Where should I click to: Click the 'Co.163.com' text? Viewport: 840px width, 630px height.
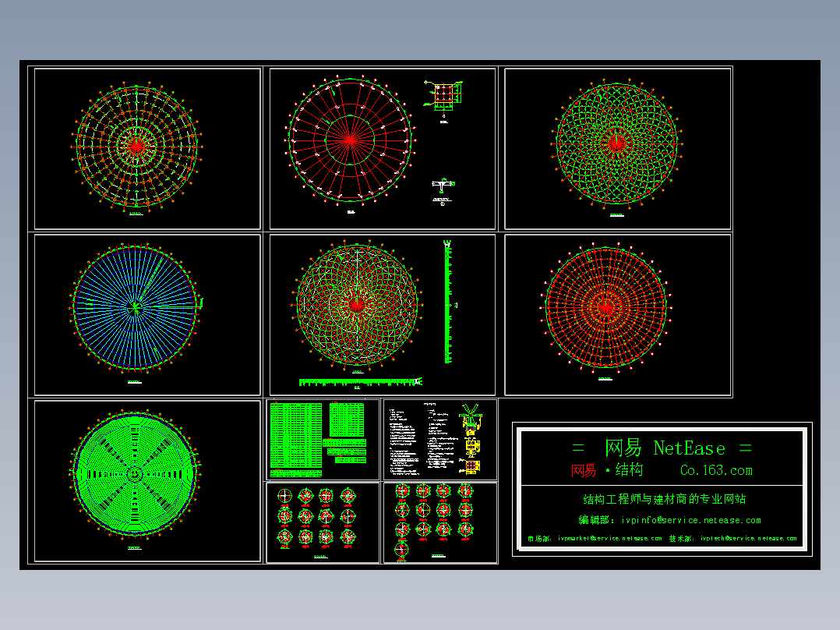point(716,470)
